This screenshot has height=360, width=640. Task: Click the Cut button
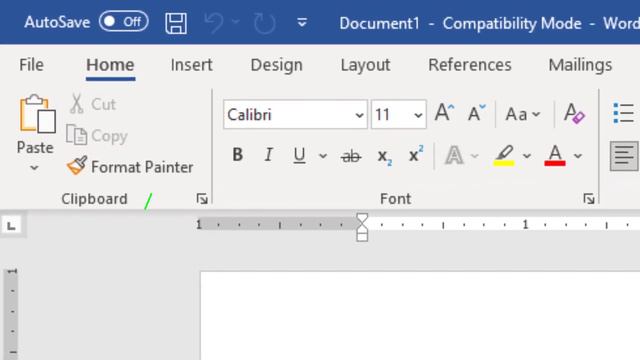93,104
